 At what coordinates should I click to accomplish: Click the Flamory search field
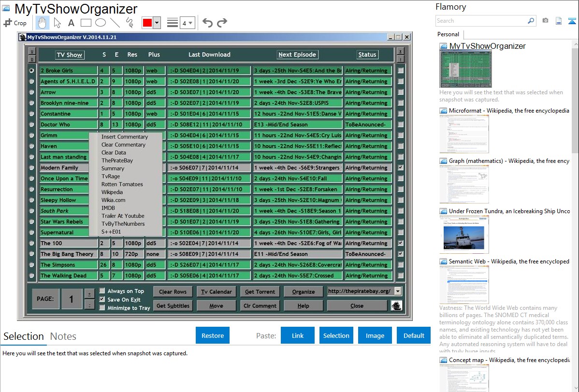pyautogui.click(x=481, y=21)
